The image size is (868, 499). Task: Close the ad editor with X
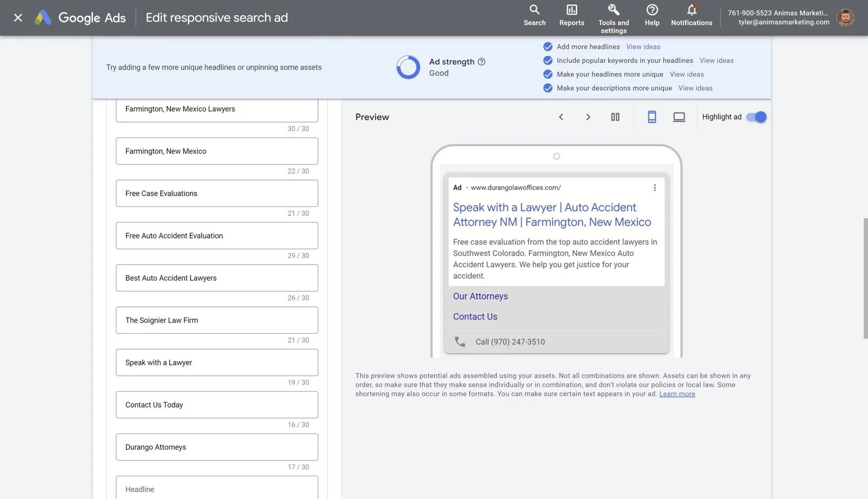[x=18, y=18]
